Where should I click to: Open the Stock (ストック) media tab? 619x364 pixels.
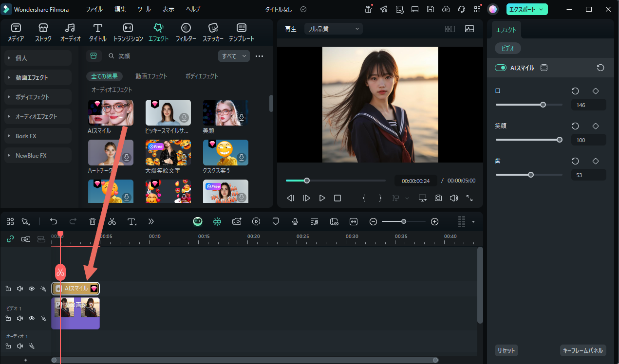coord(43,32)
